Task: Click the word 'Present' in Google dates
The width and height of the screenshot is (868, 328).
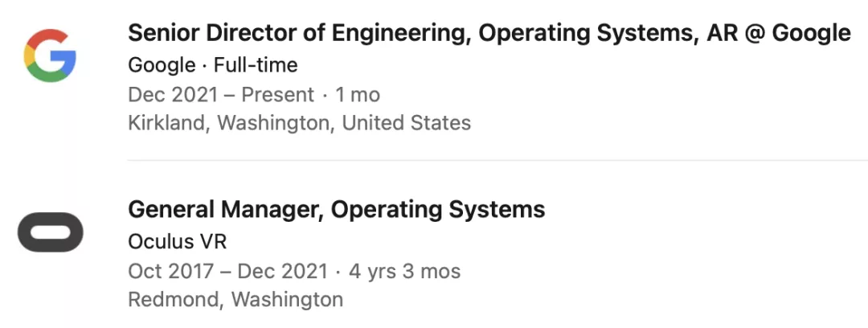Action: tap(278, 94)
